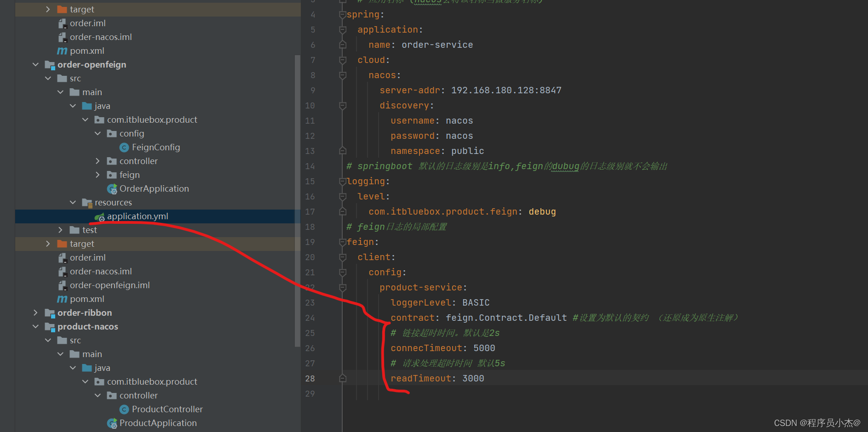
Task: Select the src folder under product-nacos
Action: [x=75, y=341]
